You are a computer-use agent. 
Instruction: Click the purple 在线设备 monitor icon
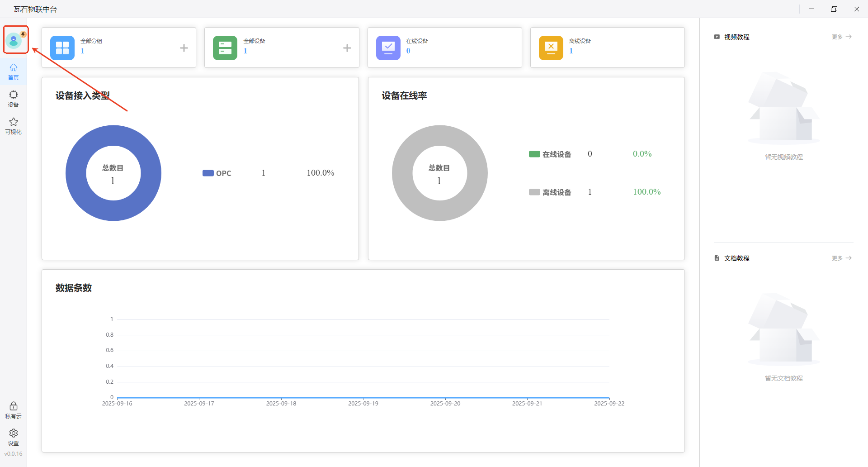tap(388, 48)
